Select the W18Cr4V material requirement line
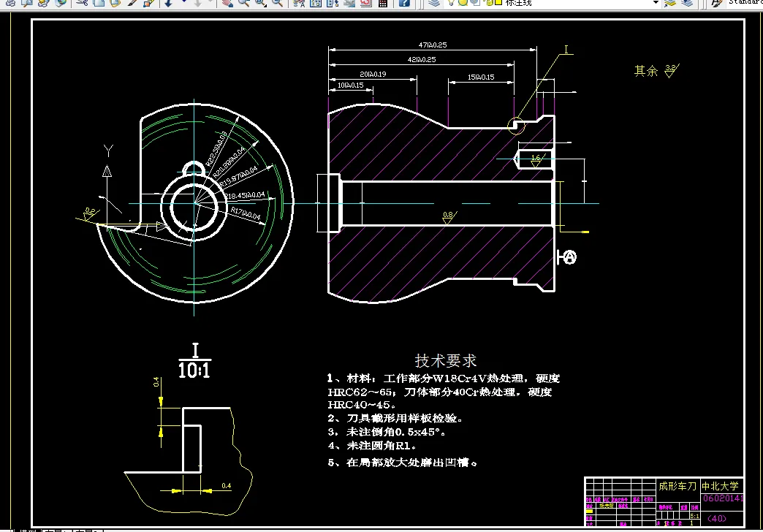The width and height of the screenshot is (763, 532). (444, 379)
